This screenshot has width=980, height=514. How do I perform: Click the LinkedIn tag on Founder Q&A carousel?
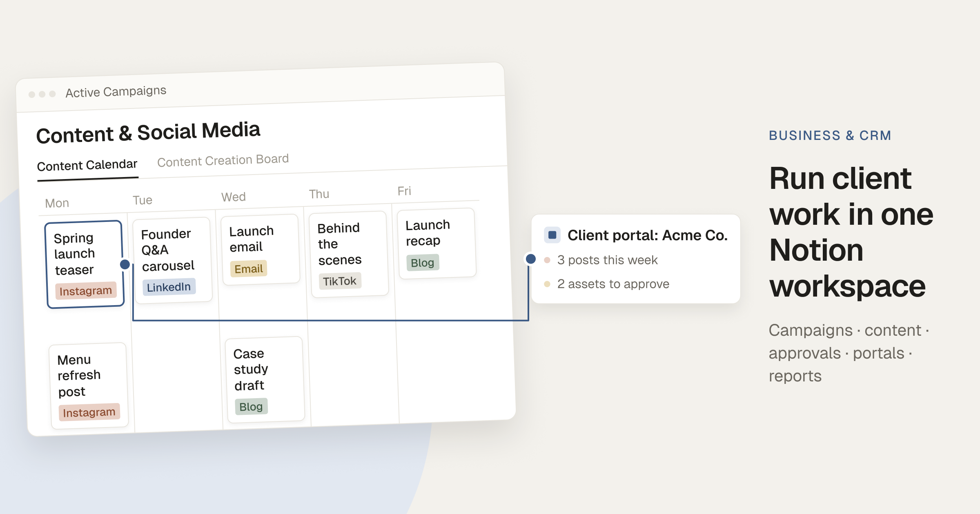169,287
